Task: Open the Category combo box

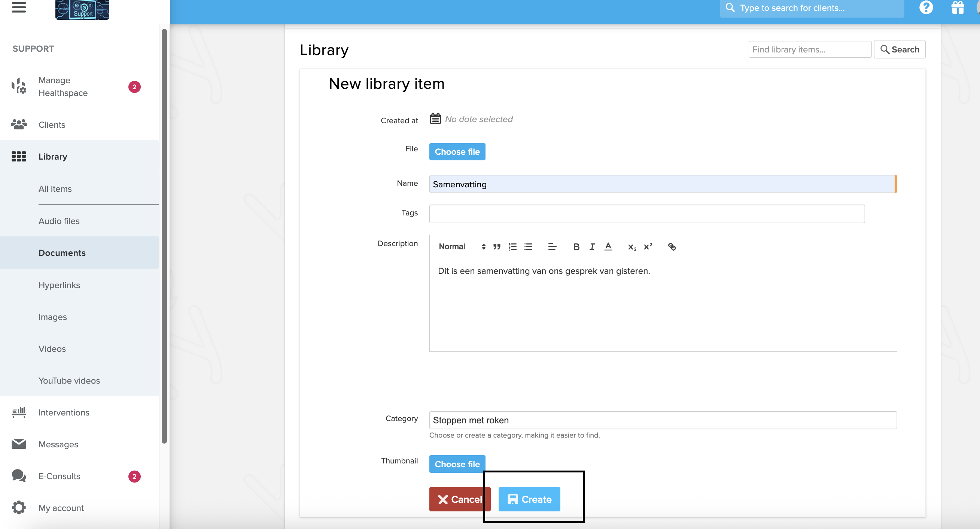Action: point(663,420)
